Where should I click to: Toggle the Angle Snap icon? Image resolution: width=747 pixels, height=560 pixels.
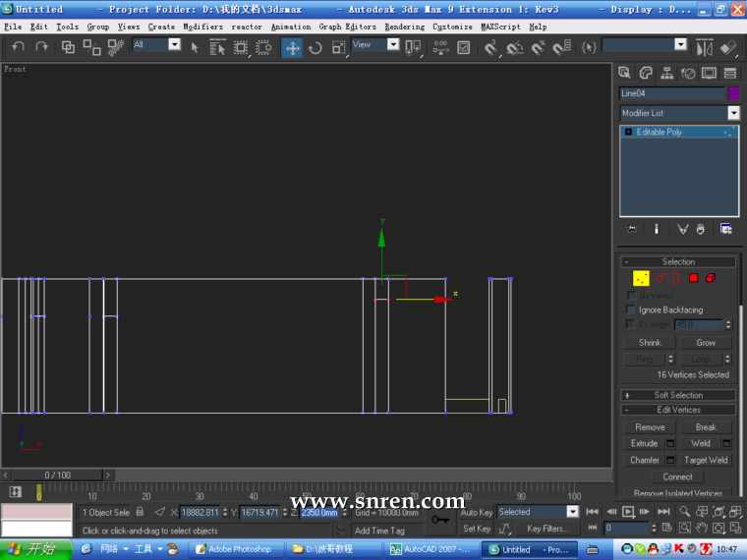514,47
